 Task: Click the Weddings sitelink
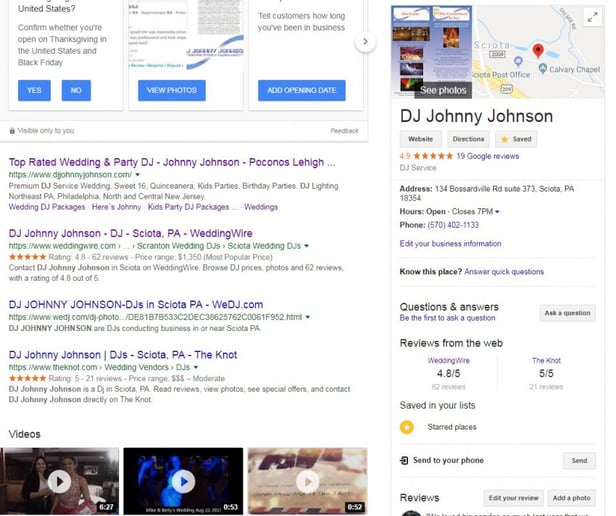261,207
